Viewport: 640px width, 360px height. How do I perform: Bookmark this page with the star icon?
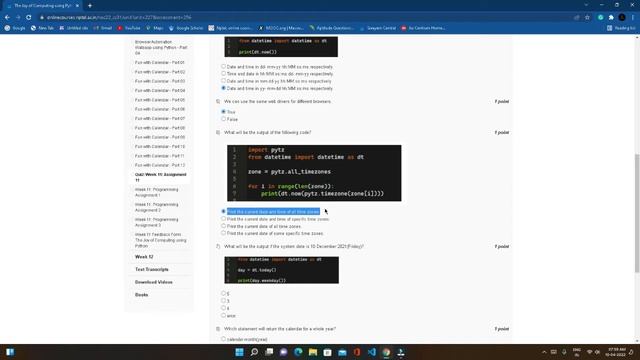tap(587, 18)
